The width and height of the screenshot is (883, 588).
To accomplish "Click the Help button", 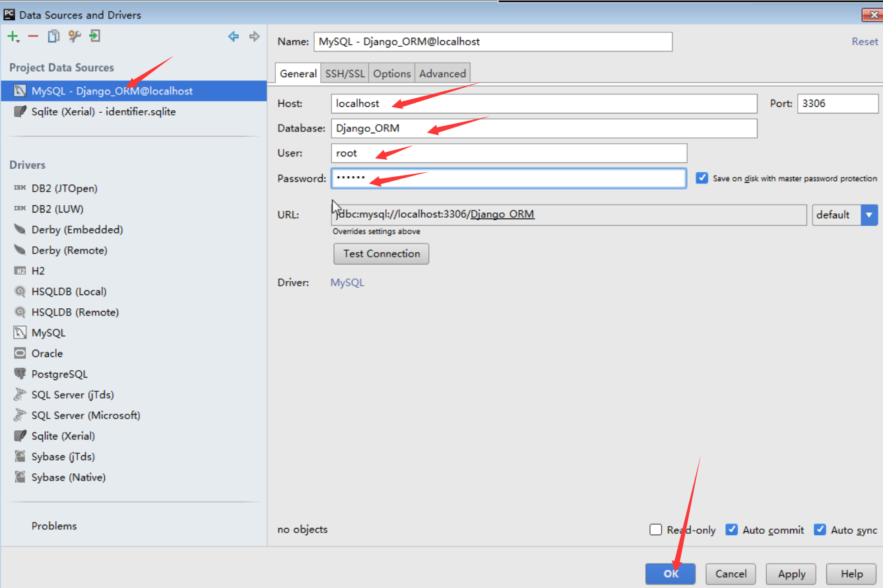I will tap(851, 574).
